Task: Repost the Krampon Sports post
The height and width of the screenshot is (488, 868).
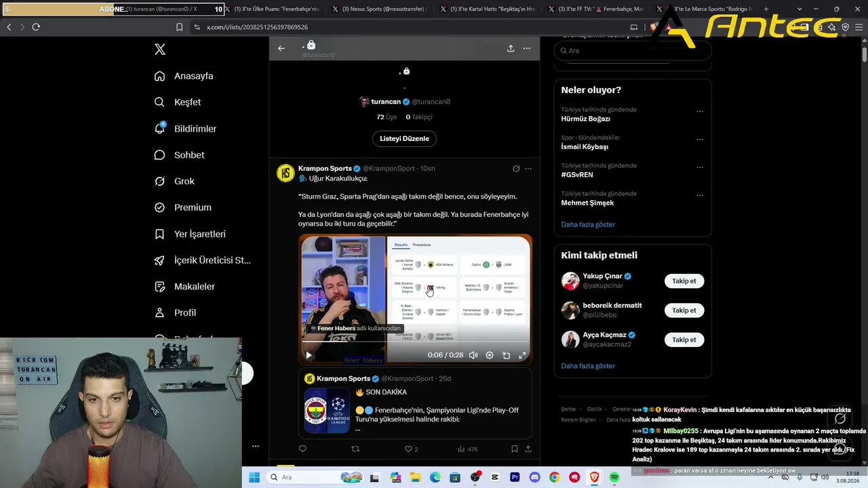Action: [x=355, y=449]
